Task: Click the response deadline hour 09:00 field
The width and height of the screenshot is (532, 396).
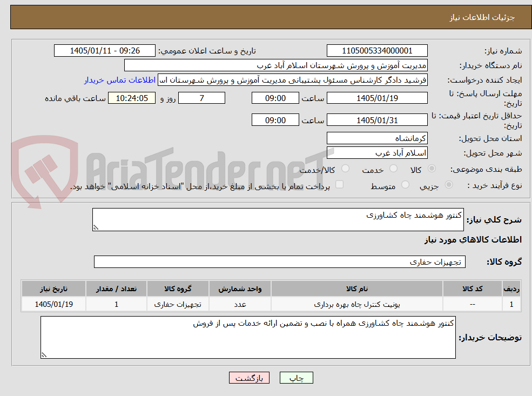Action: [275, 98]
